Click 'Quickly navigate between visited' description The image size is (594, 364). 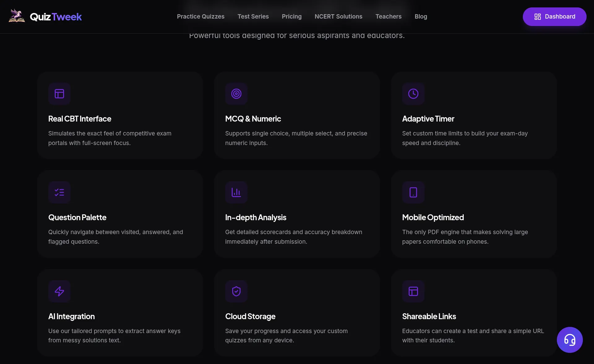point(116,237)
